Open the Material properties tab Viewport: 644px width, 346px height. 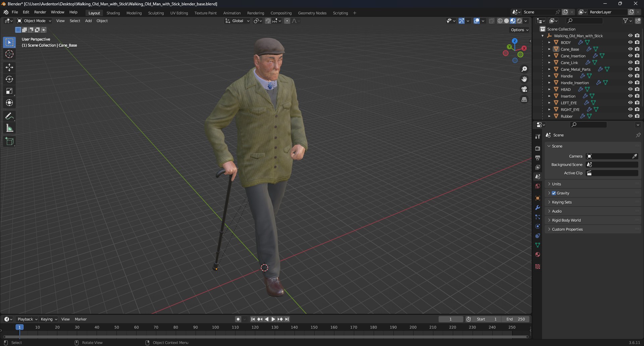(538, 254)
